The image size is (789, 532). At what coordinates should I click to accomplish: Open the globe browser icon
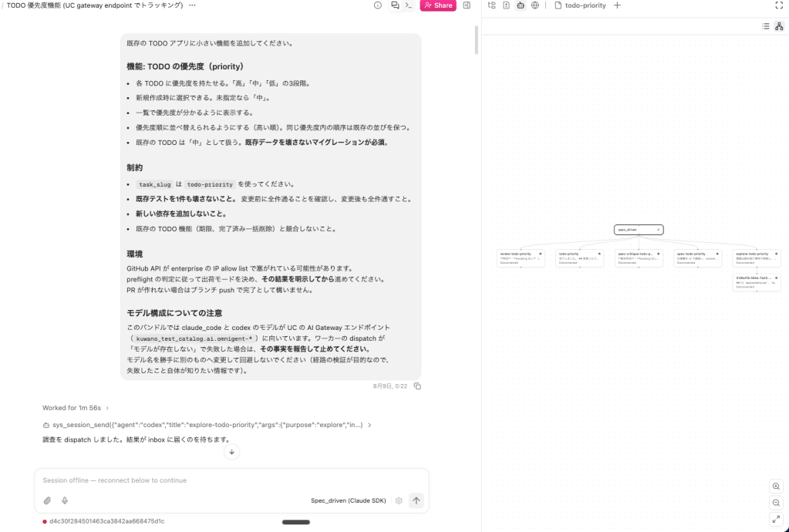click(x=535, y=5)
